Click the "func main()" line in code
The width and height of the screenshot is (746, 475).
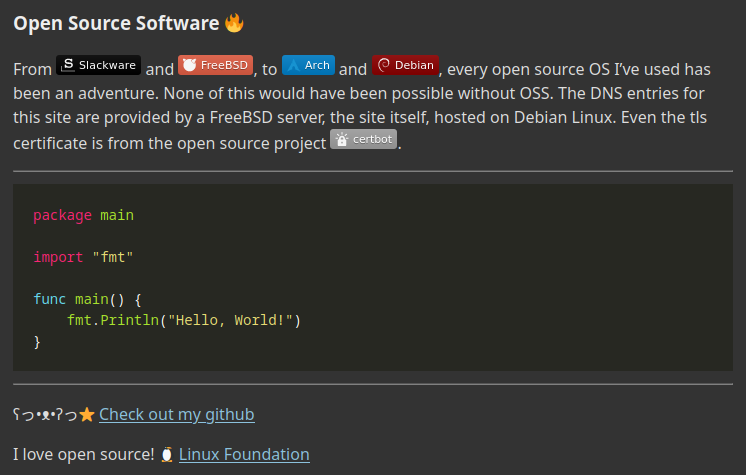[x=88, y=299]
